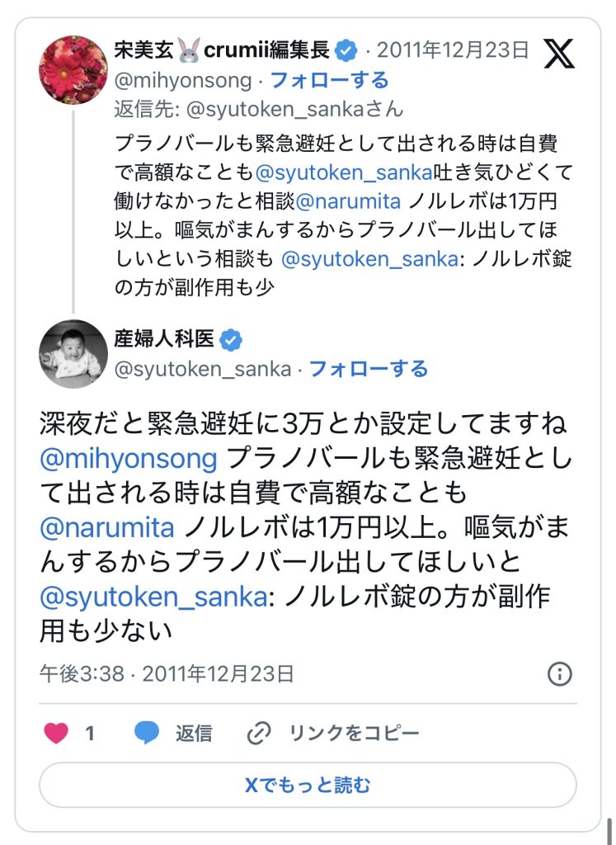Viewport: 616px width, 845px height.
Task: Click the heart like icon
Action: pos(56,733)
